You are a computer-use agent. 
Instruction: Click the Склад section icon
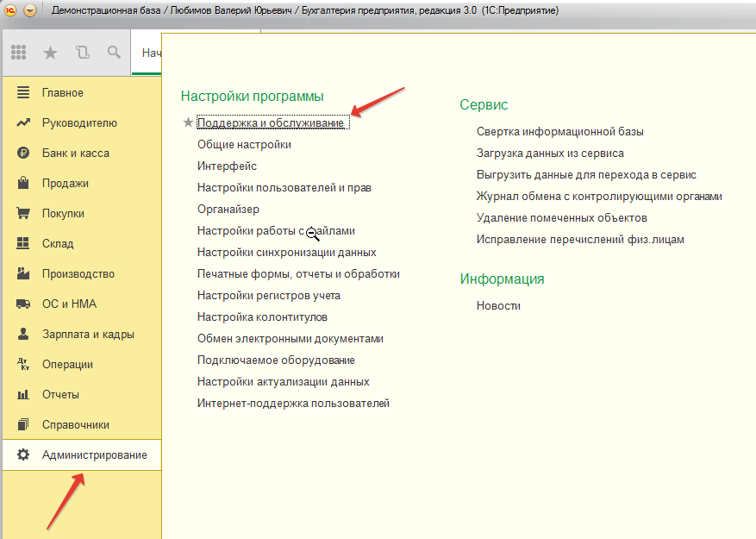pos(23,244)
